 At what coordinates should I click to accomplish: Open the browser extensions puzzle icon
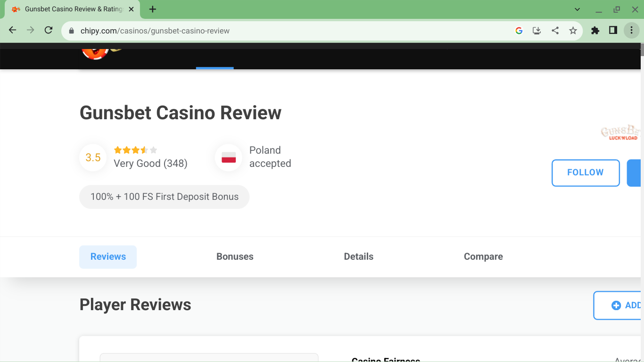(x=595, y=30)
